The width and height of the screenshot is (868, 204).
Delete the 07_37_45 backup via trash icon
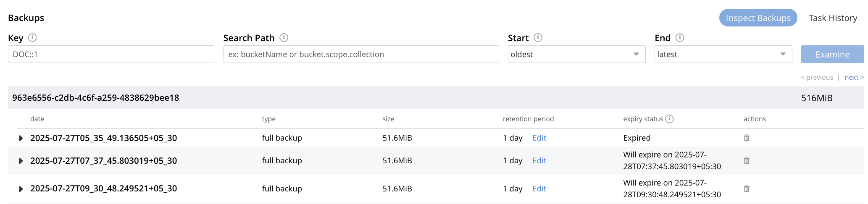pos(747,161)
